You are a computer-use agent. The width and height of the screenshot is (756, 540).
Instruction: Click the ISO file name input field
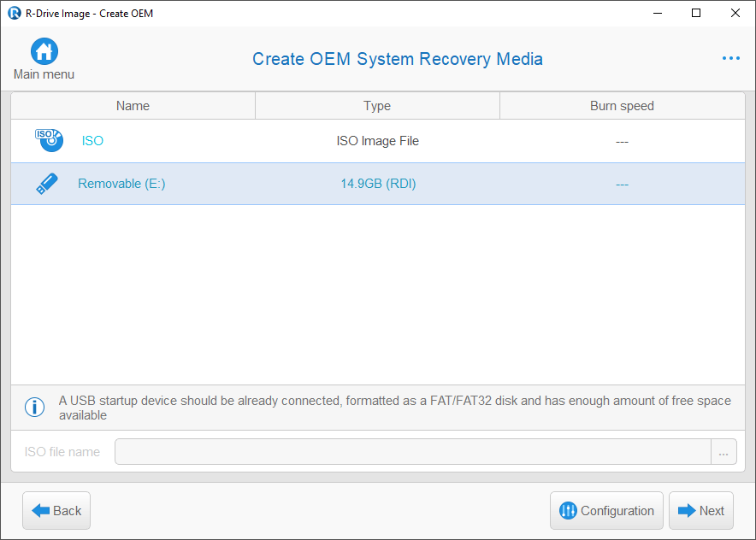pos(413,452)
